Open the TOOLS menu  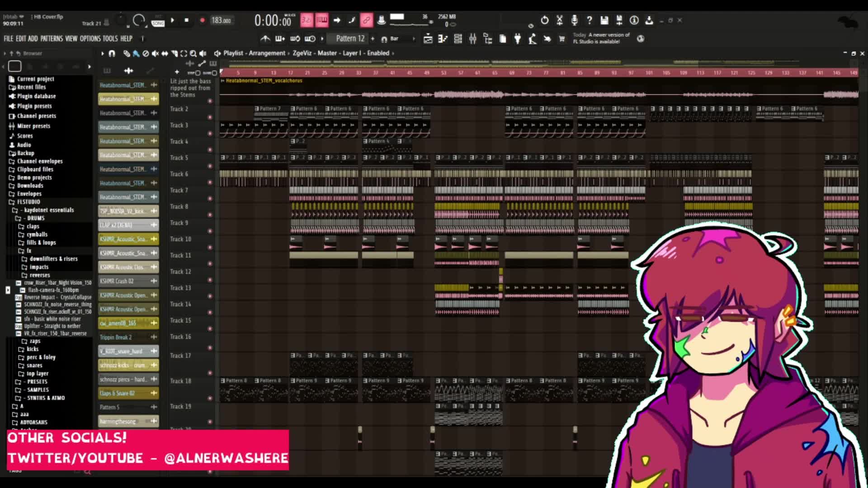click(110, 39)
